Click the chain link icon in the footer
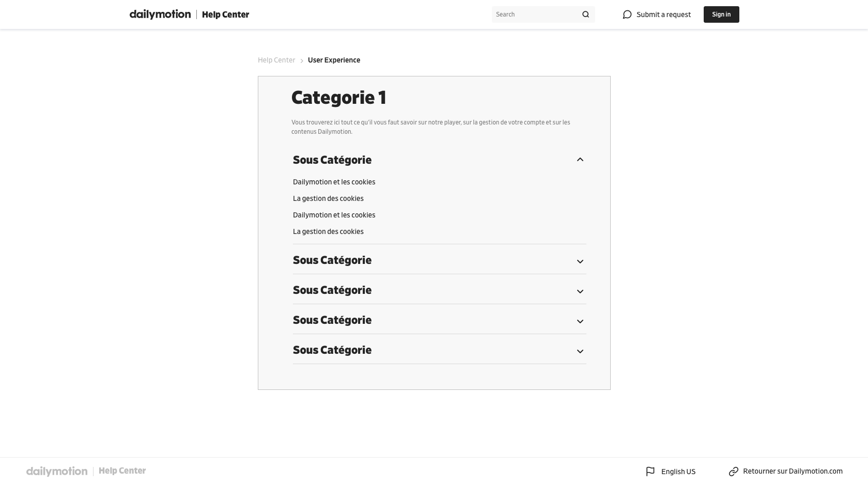Image resolution: width=868 pixels, height=486 pixels. click(x=734, y=472)
